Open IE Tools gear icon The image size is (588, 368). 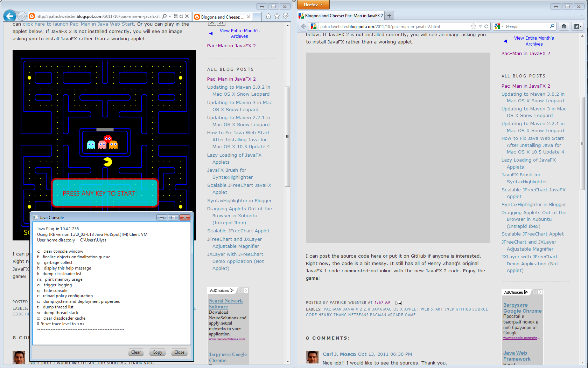click(286, 16)
